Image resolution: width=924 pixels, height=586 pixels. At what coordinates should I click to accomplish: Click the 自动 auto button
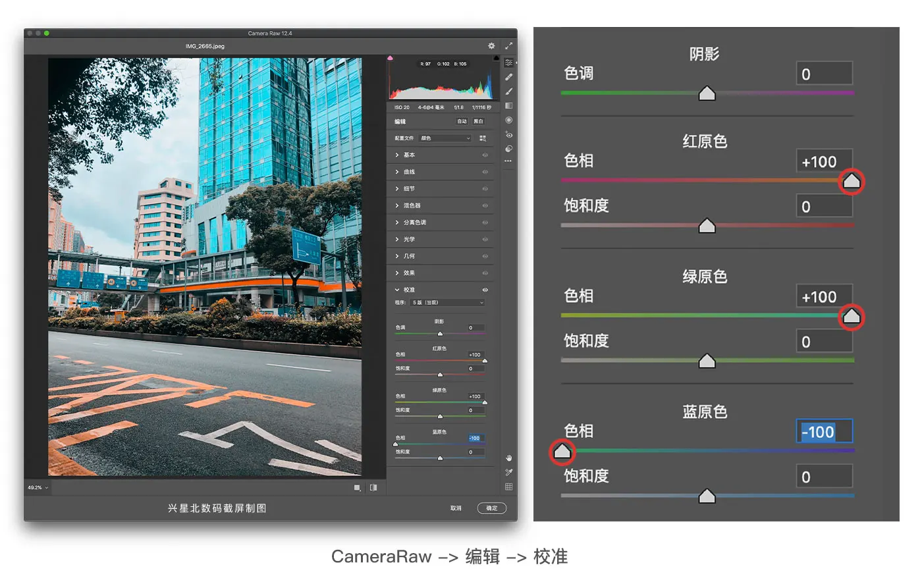point(462,121)
